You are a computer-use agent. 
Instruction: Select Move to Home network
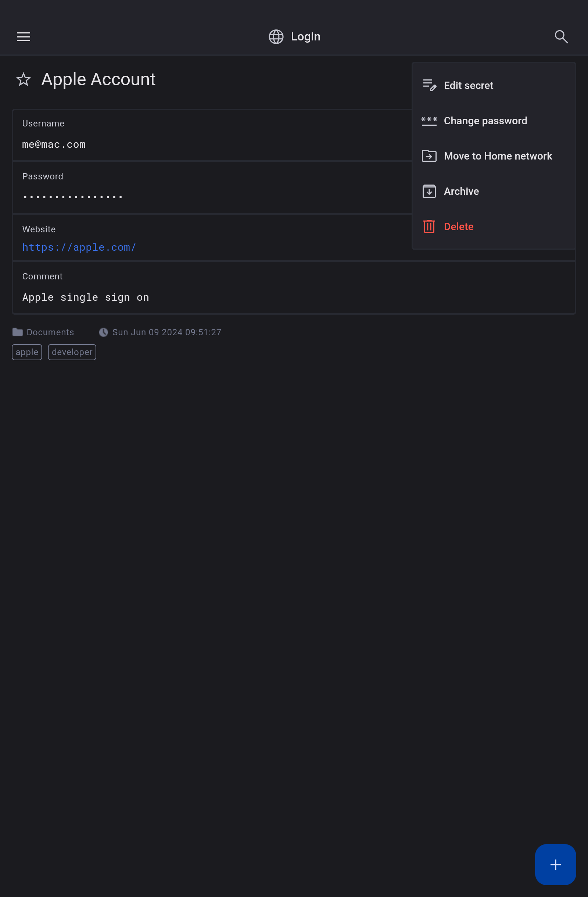click(498, 156)
